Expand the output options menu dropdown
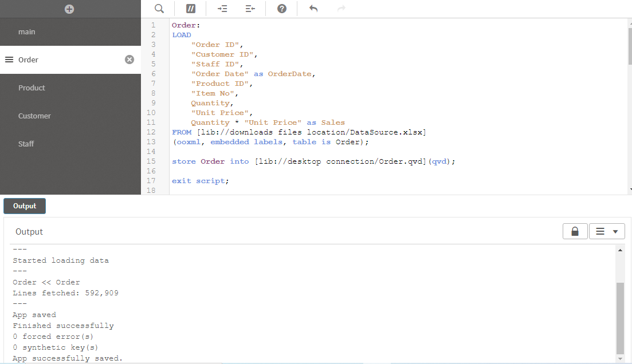This screenshot has height=364, width=632. click(x=607, y=231)
